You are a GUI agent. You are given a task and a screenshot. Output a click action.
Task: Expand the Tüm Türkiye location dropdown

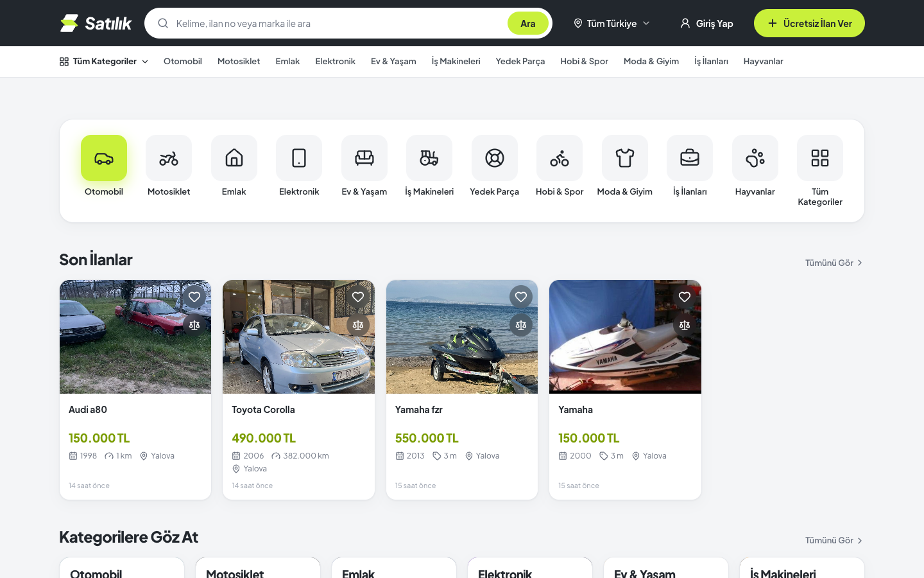point(612,23)
